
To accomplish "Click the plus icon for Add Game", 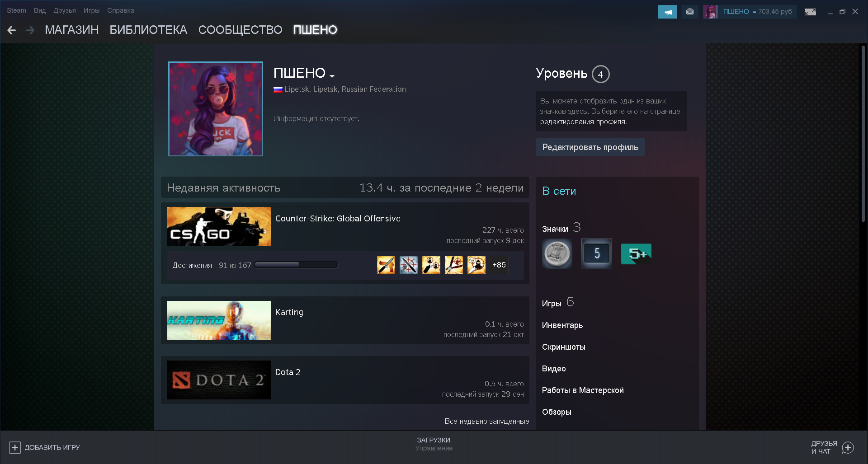I will [x=15, y=447].
